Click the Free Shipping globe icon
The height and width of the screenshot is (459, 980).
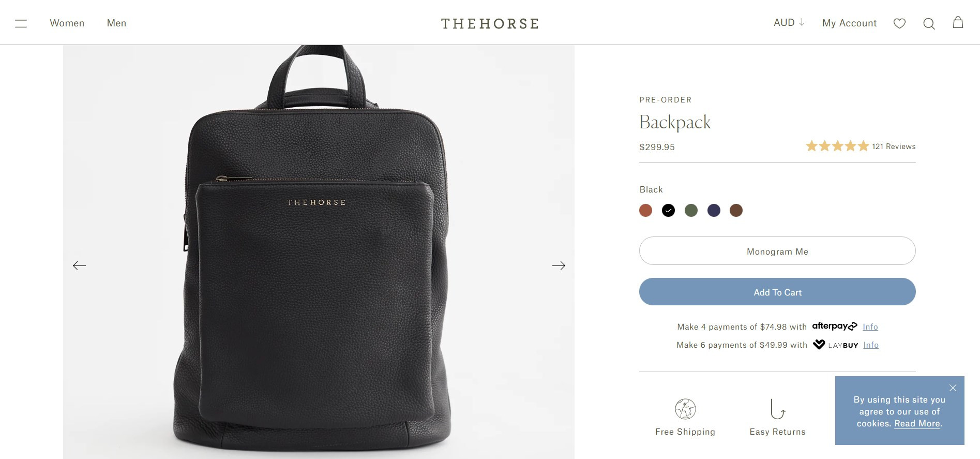pyautogui.click(x=685, y=409)
